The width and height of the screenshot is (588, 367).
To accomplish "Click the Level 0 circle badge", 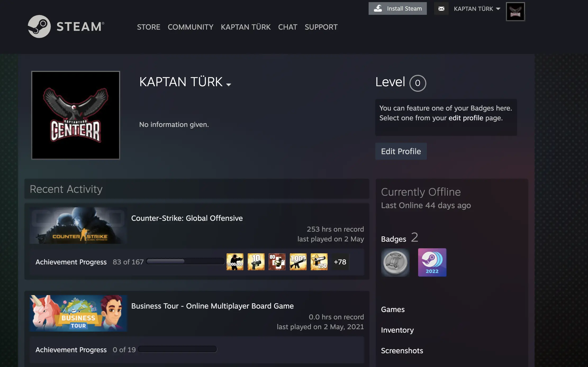I will pos(418,83).
